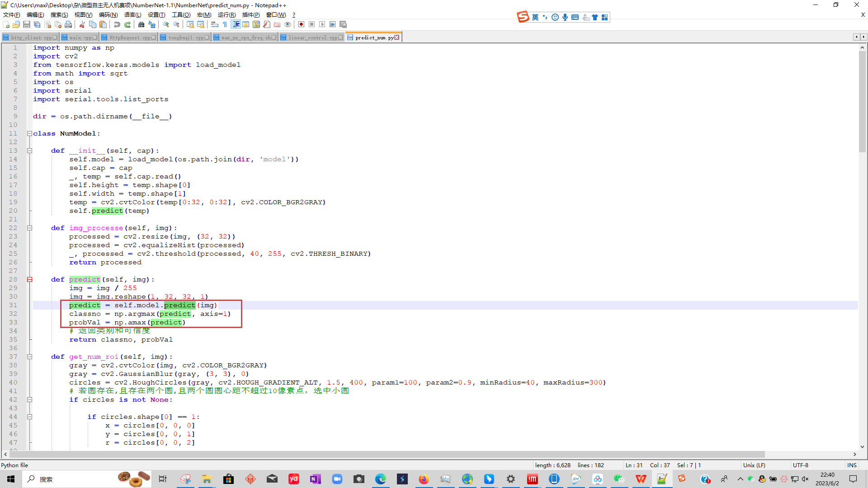Image resolution: width=868 pixels, height=488 pixels.
Task: Click Unix (LF) line ending in status bar
Action: pos(754,465)
